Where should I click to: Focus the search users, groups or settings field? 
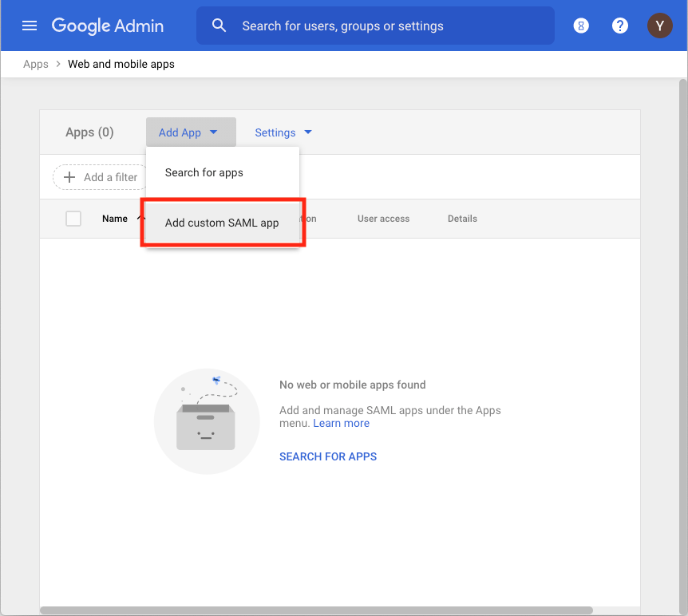[x=375, y=26]
